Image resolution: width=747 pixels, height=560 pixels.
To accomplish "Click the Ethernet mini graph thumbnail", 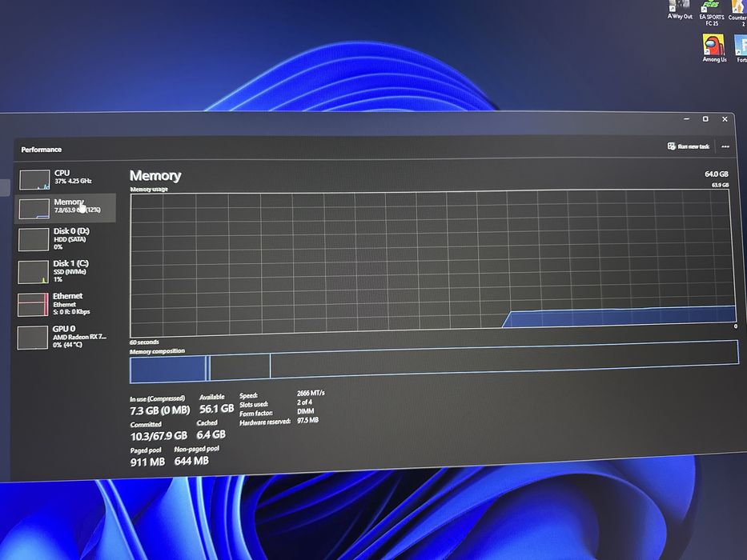I will tap(33, 305).
